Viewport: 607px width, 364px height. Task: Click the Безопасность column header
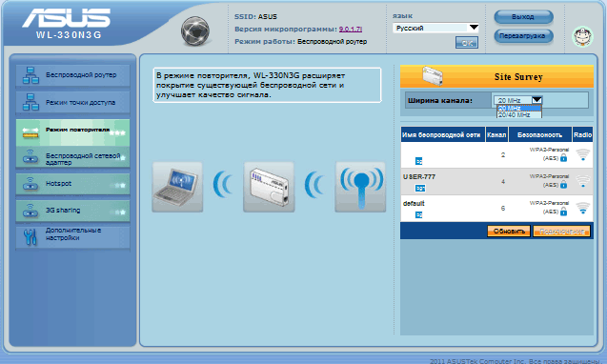pos(539,134)
